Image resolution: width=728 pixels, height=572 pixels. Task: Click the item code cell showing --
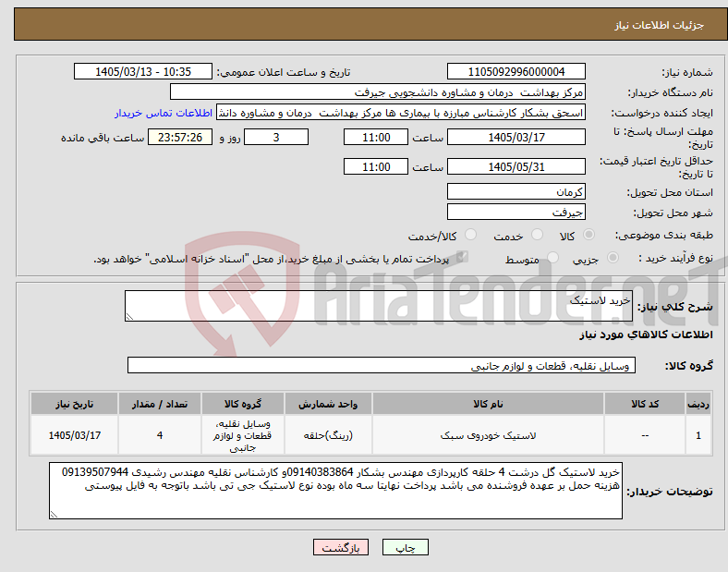pyautogui.click(x=645, y=435)
